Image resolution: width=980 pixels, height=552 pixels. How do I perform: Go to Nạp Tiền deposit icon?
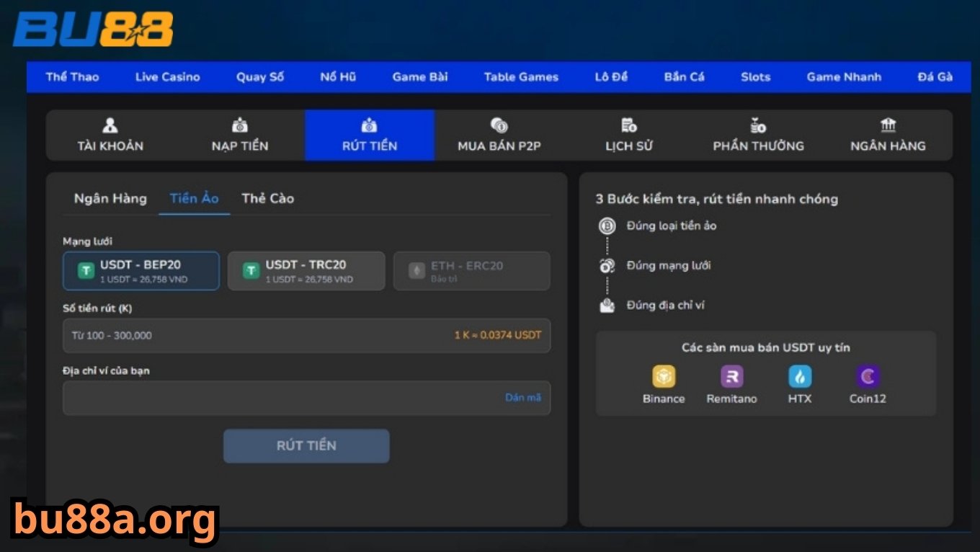240,126
